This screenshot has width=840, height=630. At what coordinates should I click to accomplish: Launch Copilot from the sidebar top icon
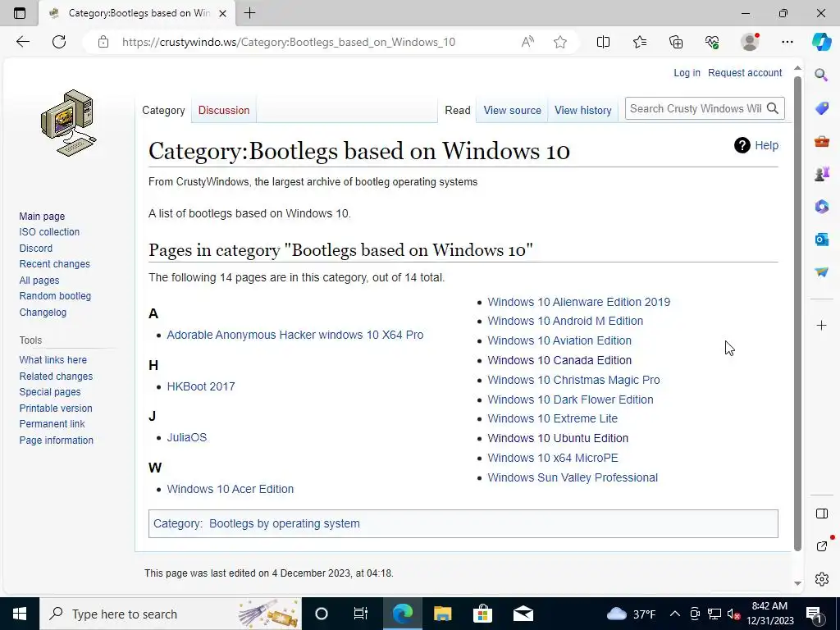[821, 42]
